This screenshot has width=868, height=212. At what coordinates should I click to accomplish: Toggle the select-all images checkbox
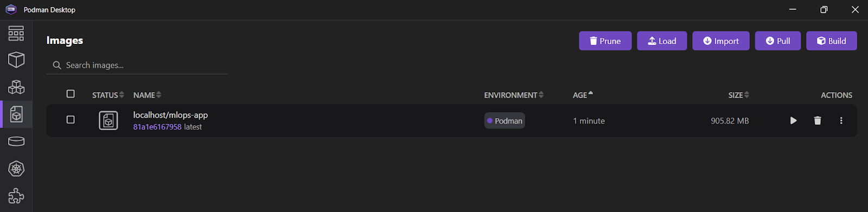71,94
